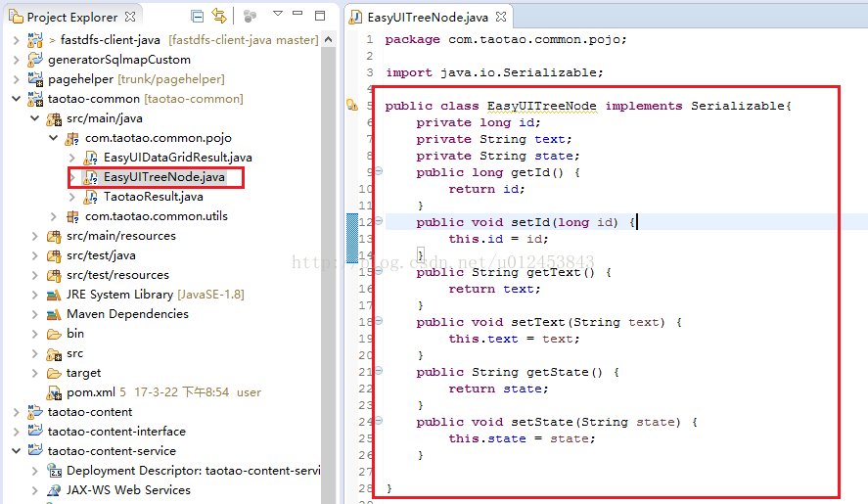Viewport: 868px width, 504px height.
Task: Click the taotao-content project icon
Action: pyautogui.click(x=35, y=411)
